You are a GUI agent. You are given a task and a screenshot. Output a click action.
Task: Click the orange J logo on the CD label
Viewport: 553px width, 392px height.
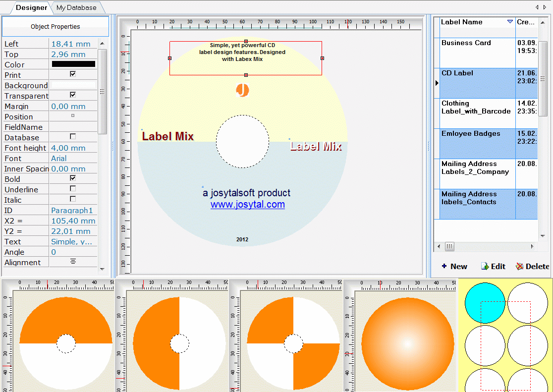point(242,90)
